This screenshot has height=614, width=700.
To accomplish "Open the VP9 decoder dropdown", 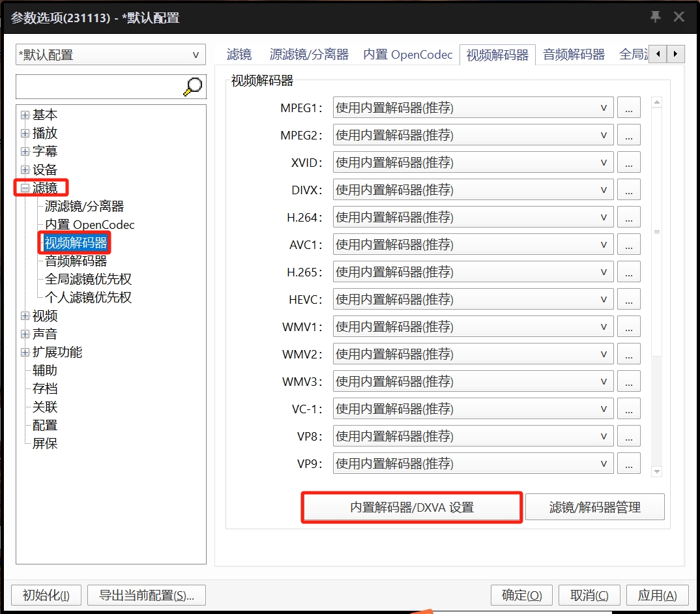I will pos(473,463).
